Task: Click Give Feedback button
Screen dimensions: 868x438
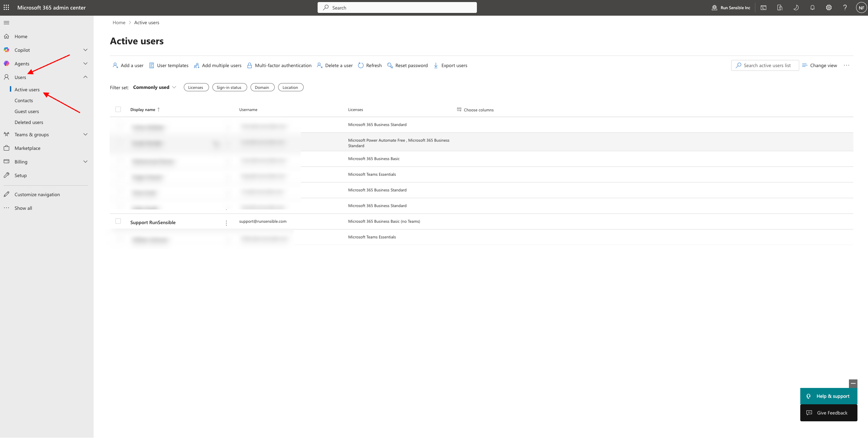Action: [x=829, y=413]
